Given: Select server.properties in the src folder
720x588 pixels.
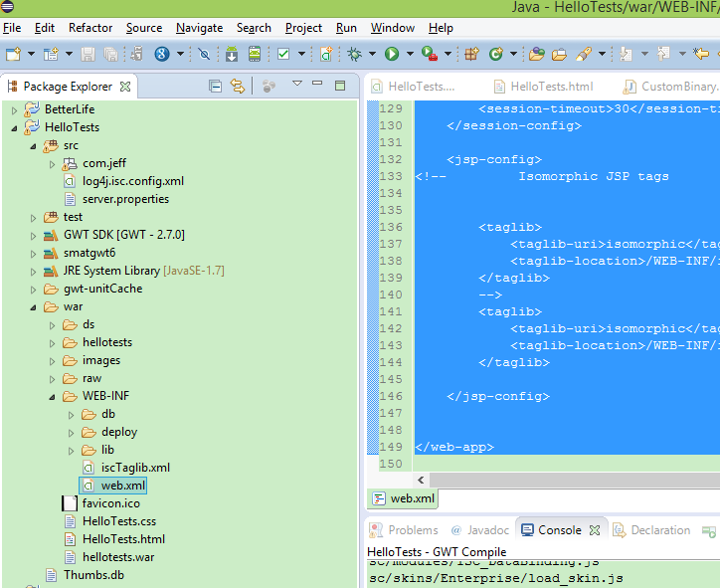Looking at the screenshot, I should pyautogui.click(x=125, y=199).
